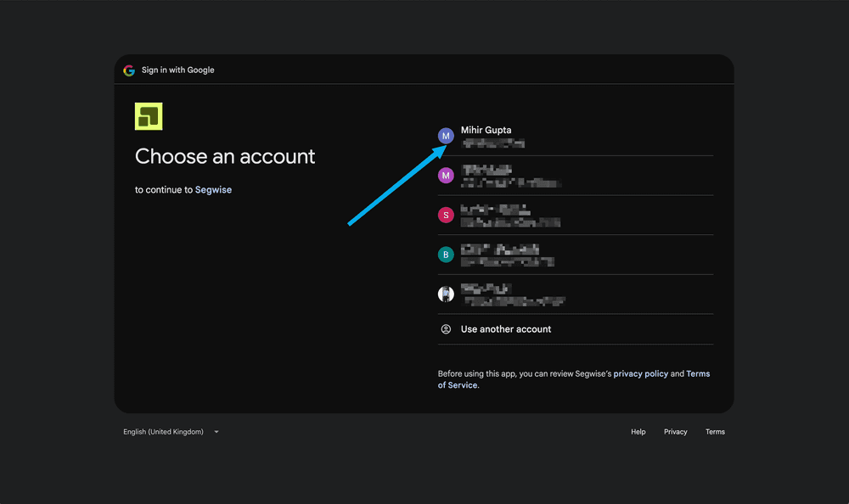Open the privacy policy link

point(640,373)
